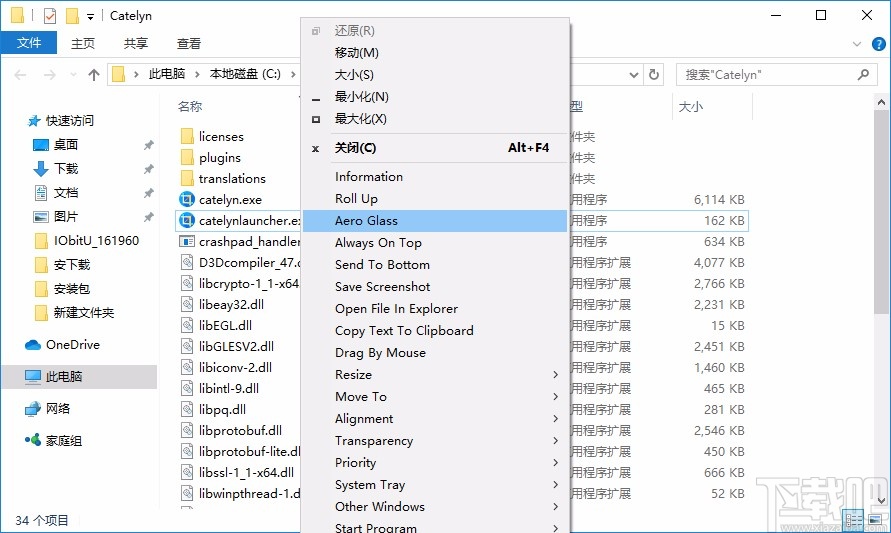891x533 pixels.
Task: Click the licenses folder icon
Action: [187, 136]
